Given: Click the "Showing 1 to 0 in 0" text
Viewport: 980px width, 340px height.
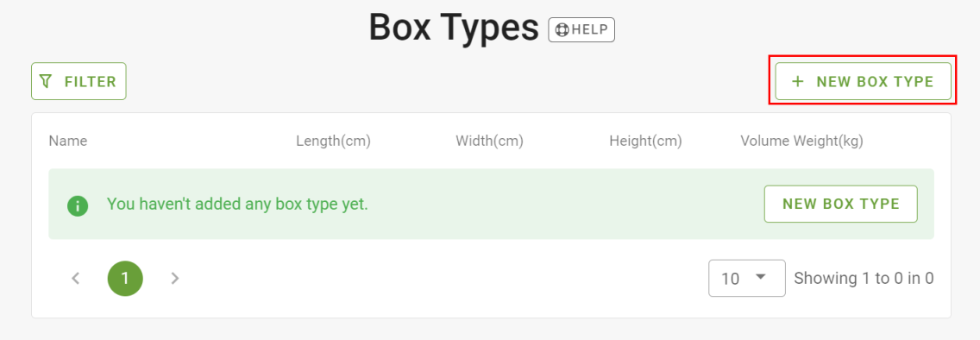Looking at the screenshot, I should click(x=864, y=278).
